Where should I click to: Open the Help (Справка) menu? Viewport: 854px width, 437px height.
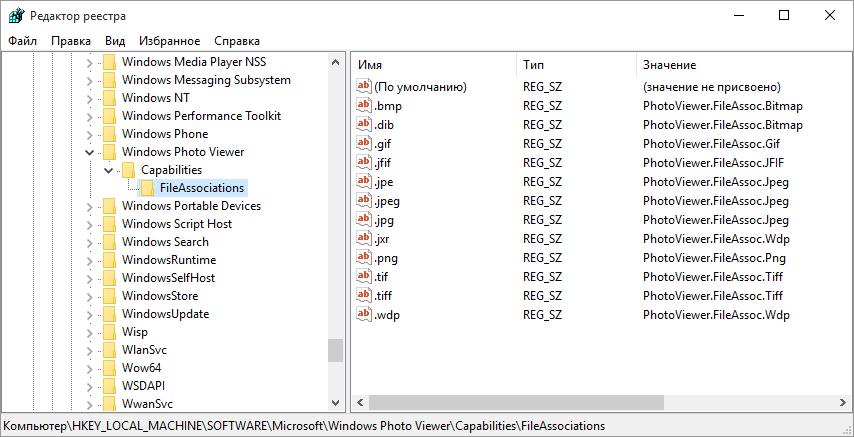coord(237,41)
